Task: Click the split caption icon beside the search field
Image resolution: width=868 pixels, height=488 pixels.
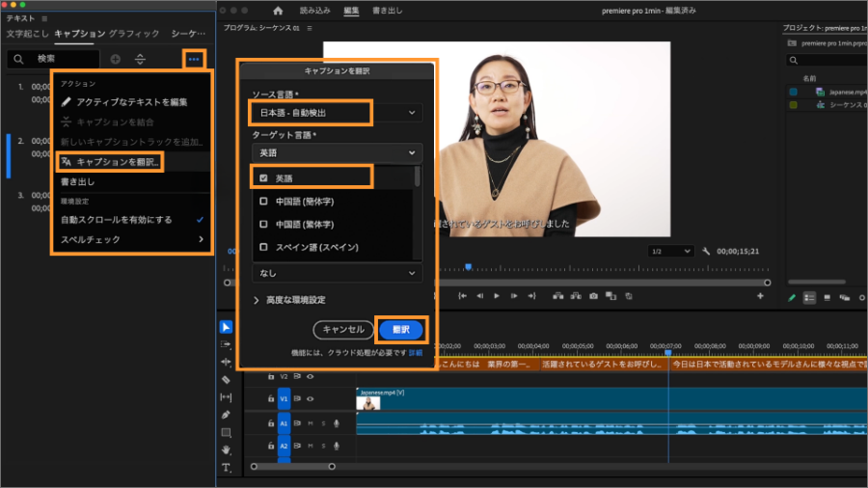Action: [140, 59]
